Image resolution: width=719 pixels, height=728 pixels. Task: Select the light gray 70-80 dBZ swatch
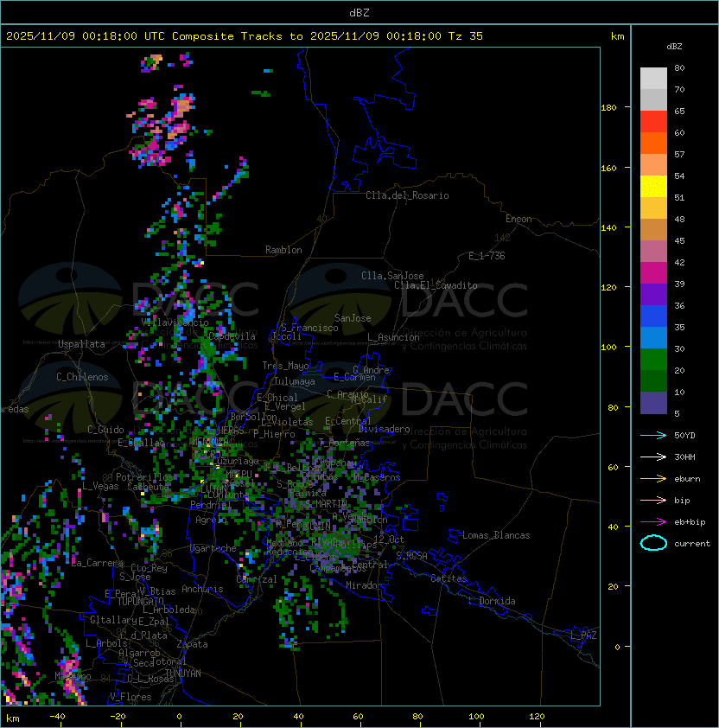tap(653, 79)
